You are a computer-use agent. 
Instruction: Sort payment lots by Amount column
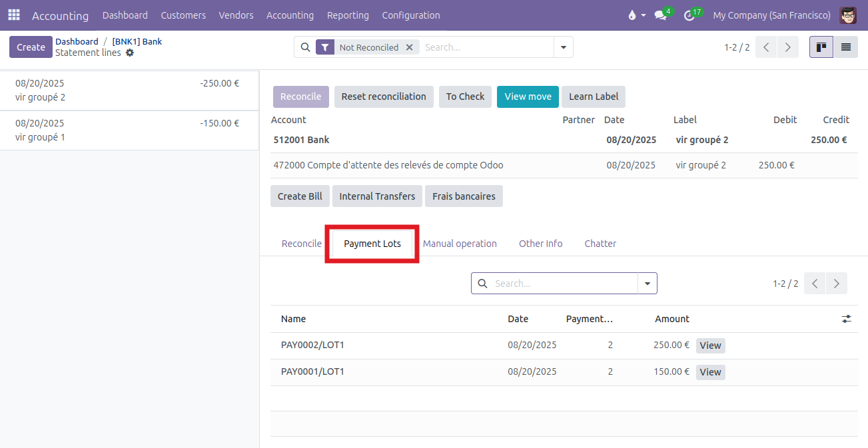pyautogui.click(x=671, y=319)
